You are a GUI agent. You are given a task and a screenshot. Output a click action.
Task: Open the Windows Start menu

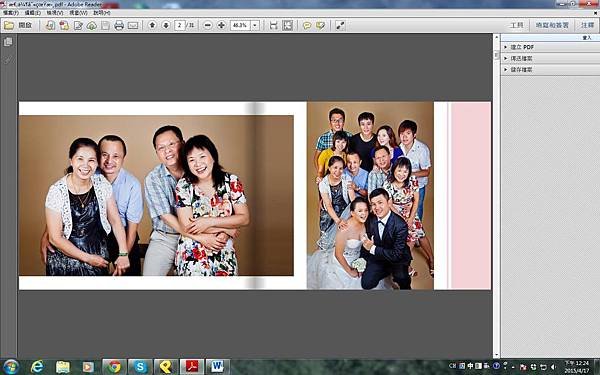[10, 367]
